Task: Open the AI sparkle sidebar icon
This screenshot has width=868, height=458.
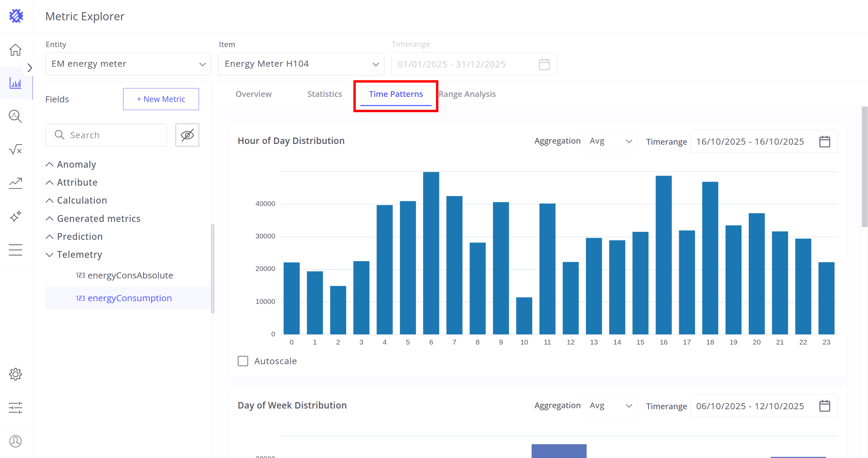Action: 15,216
